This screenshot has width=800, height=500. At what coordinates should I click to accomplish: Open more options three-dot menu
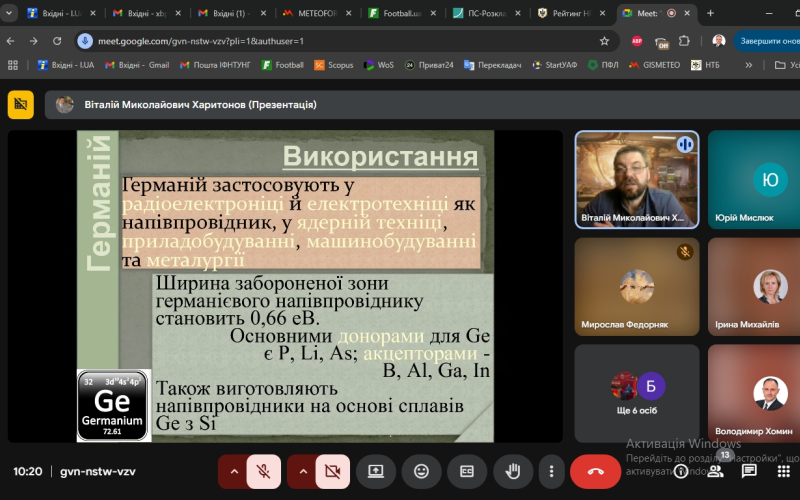coord(552,471)
